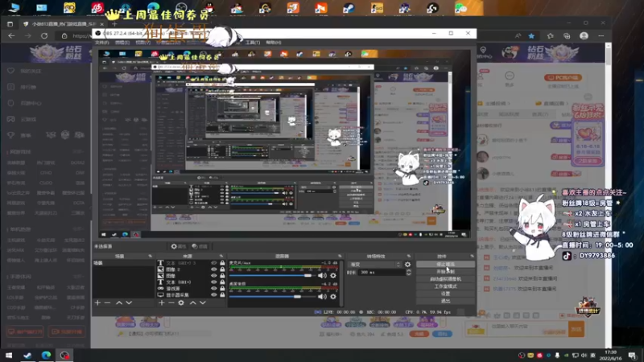Open 文件(F) menu in OBS
Screen dimensions: 644x362
tap(102, 43)
